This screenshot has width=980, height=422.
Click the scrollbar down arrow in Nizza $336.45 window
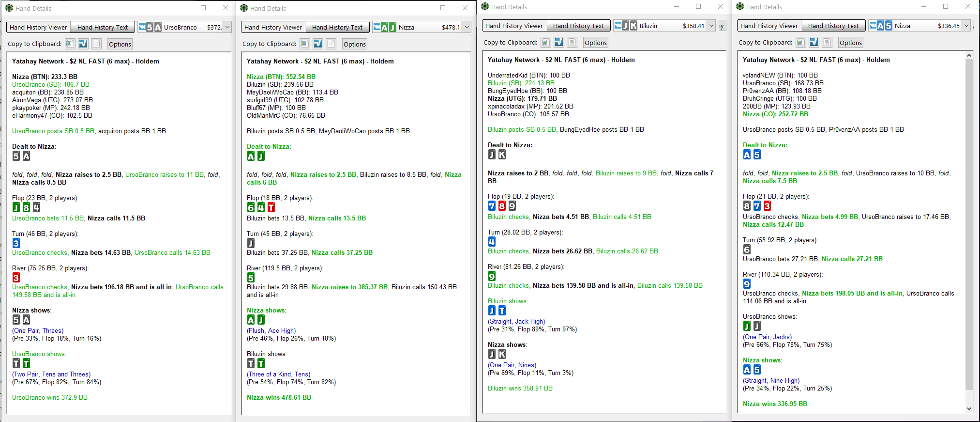tap(969, 408)
